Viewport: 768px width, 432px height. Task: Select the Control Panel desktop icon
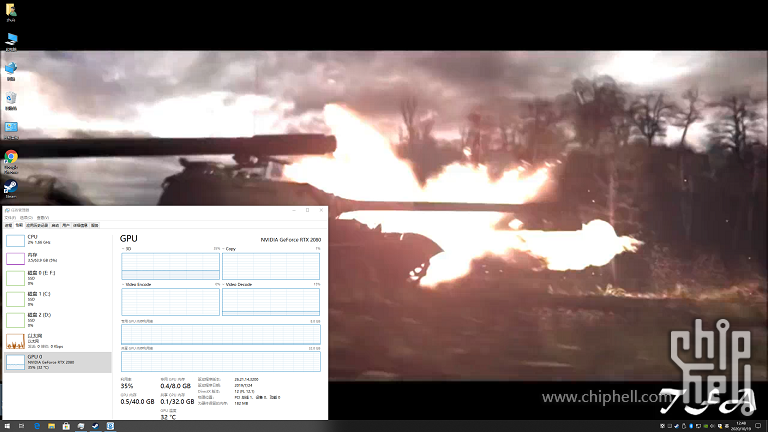click(11, 130)
